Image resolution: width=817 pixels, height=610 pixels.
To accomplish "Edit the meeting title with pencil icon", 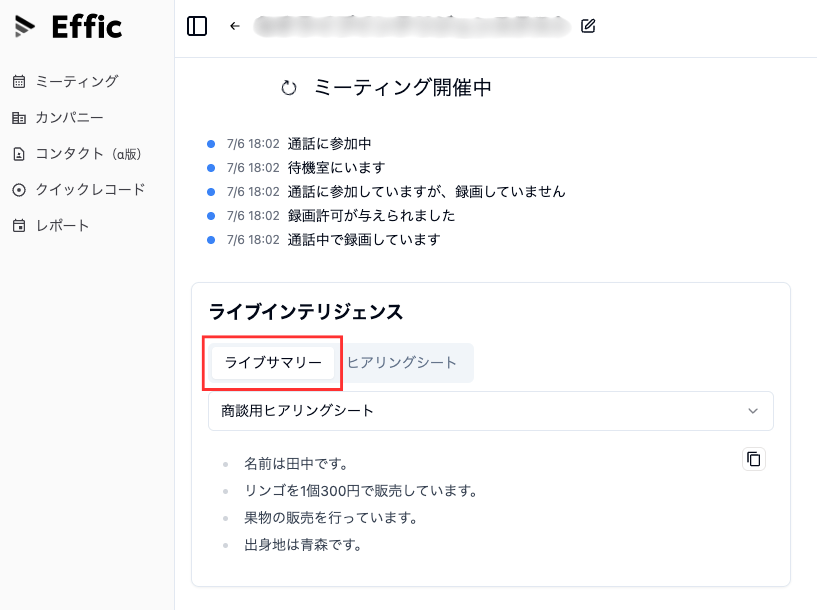I will click(x=588, y=26).
